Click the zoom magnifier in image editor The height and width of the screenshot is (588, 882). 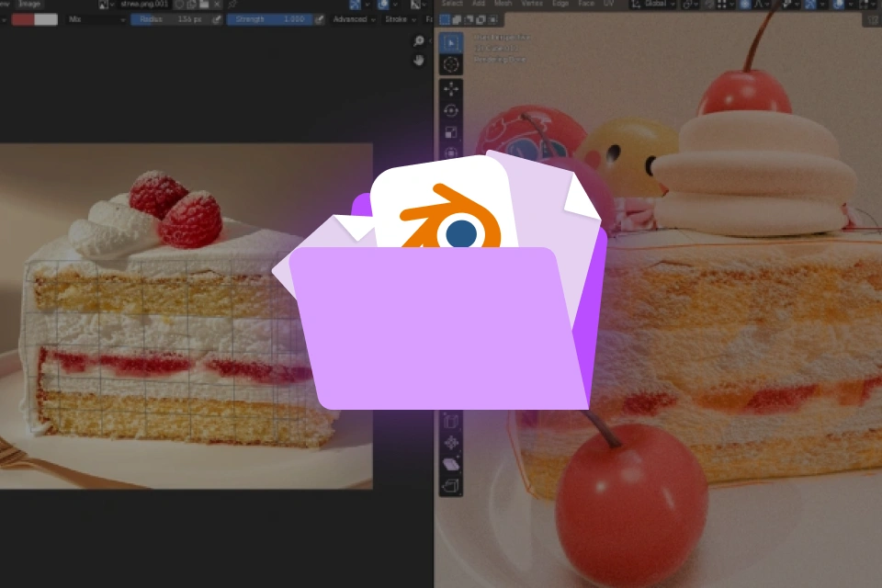419,41
